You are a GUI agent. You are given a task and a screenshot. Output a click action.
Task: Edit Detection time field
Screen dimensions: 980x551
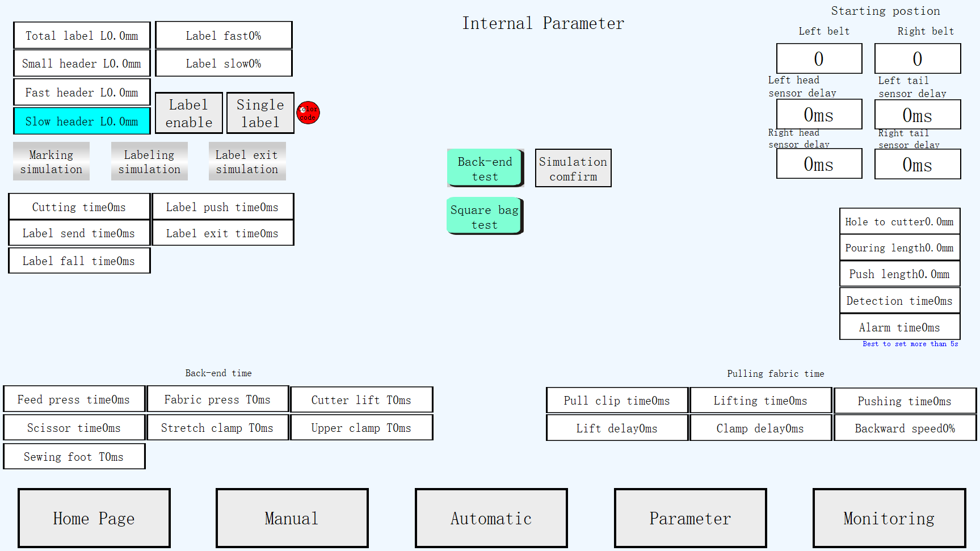(900, 300)
